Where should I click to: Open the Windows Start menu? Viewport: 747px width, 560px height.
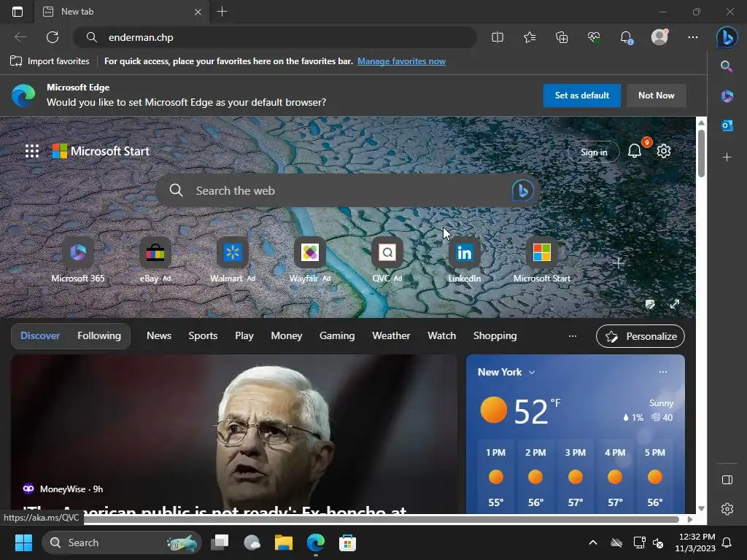click(x=23, y=542)
